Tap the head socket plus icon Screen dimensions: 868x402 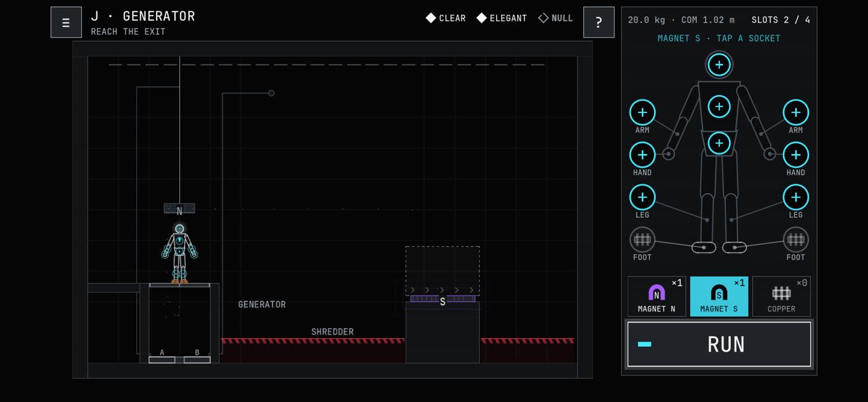tap(719, 65)
